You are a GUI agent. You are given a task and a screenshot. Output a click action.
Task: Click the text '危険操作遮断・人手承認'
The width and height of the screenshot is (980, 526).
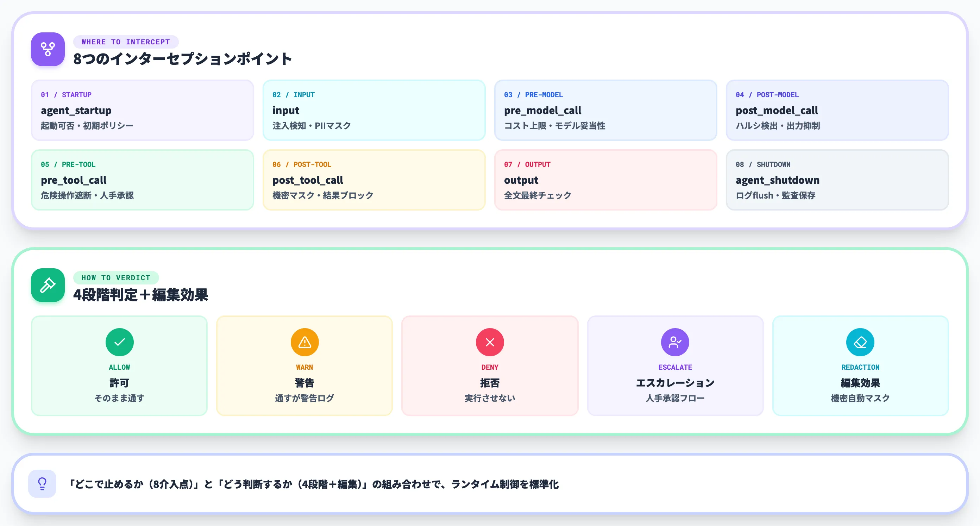tap(87, 195)
